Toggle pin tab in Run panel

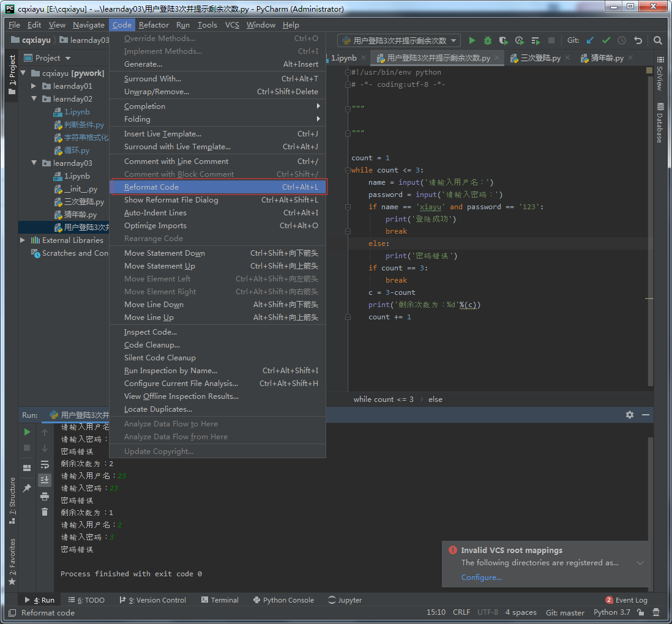(x=27, y=488)
